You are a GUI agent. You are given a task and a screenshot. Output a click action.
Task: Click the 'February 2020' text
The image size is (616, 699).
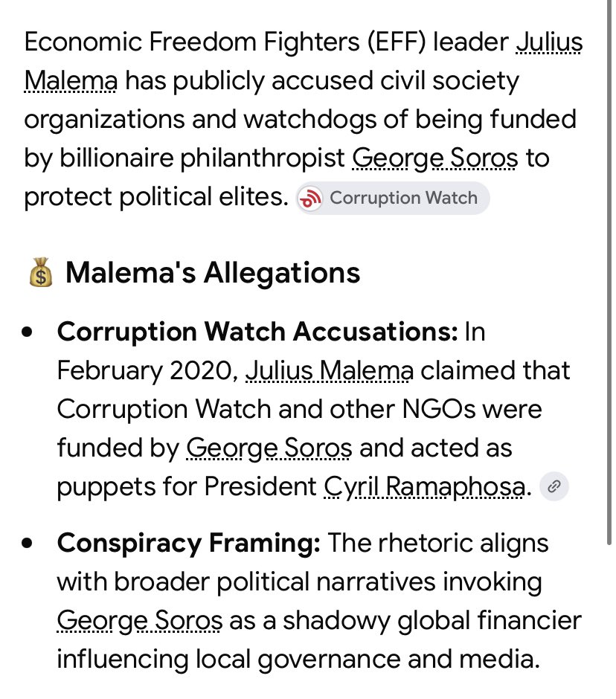pyautogui.click(x=145, y=371)
